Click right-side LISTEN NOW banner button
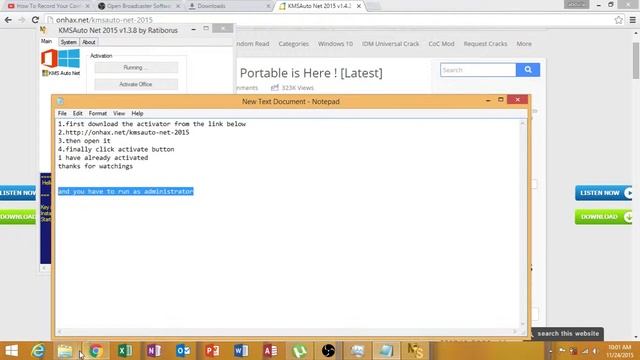Image resolution: width=640 pixels, height=360 pixels. click(603, 193)
